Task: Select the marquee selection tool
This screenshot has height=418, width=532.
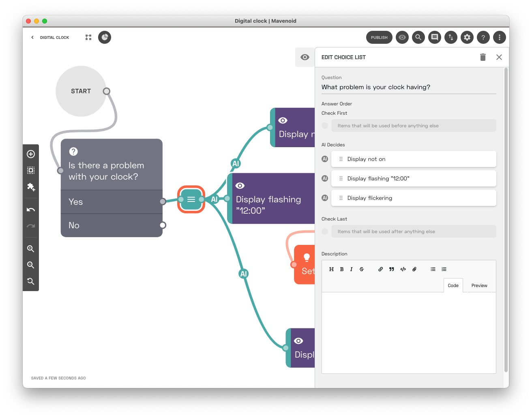Action: tap(31, 170)
